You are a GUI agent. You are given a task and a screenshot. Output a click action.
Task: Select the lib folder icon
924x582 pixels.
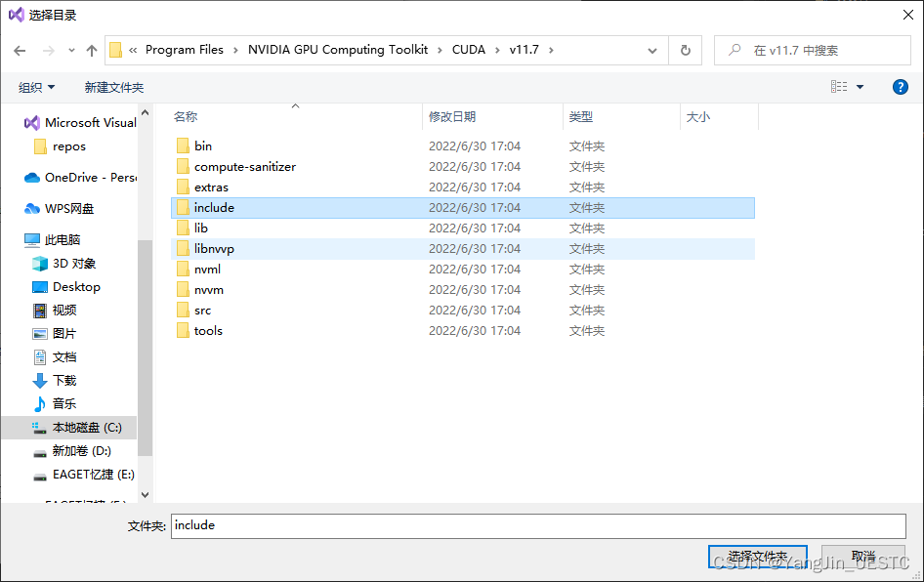point(183,228)
